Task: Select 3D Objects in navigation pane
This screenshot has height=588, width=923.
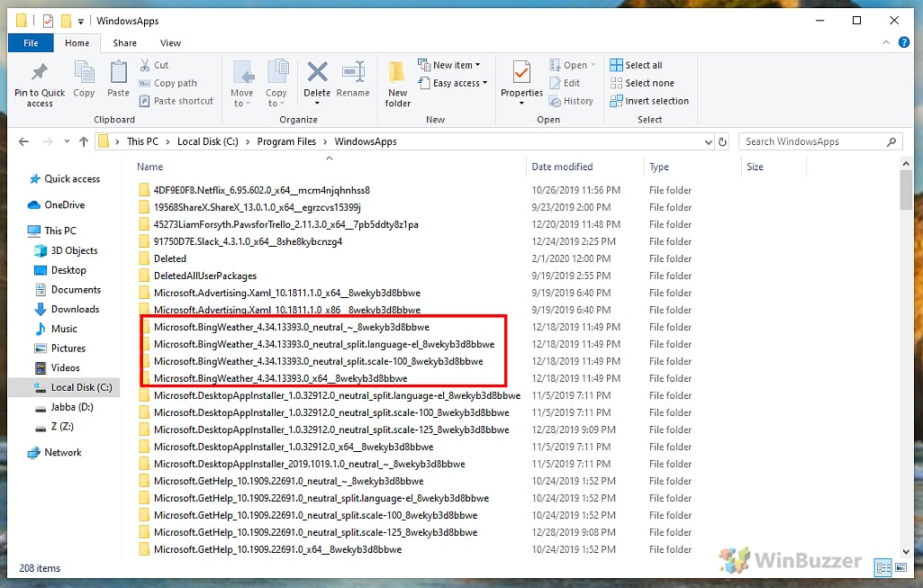Action: point(66,250)
